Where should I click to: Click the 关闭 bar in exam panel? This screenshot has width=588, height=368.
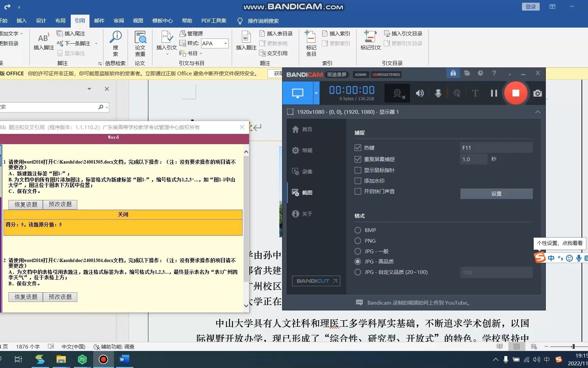click(123, 214)
